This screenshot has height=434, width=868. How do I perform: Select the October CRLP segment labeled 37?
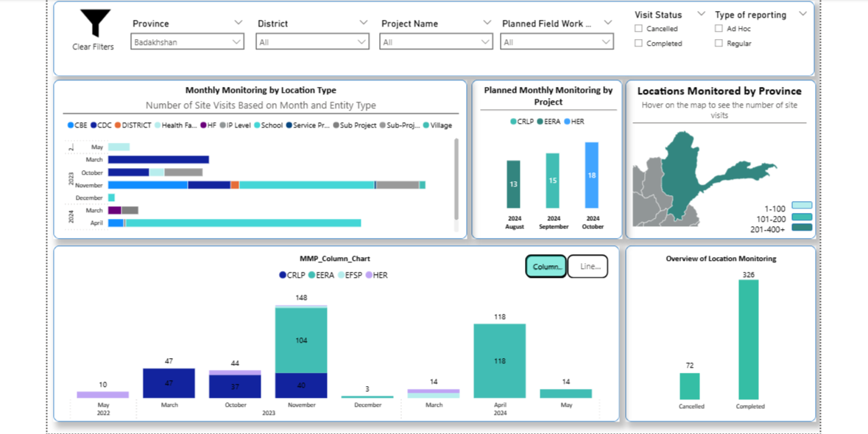coord(236,386)
